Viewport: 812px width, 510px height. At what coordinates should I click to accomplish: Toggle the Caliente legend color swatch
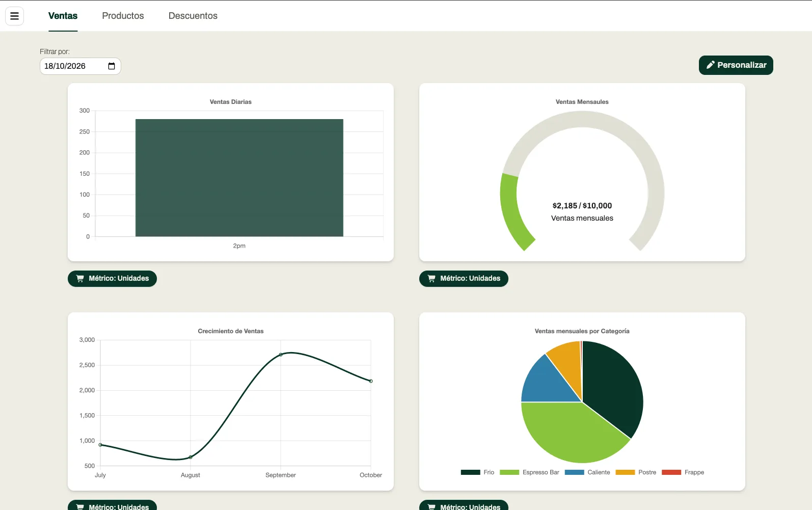coord(574,472)
